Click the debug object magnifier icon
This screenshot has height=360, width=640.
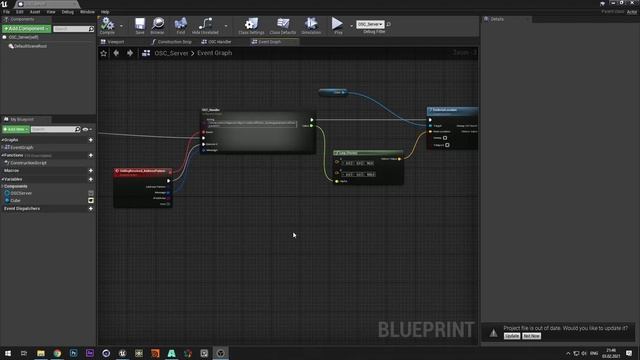[389, 24]
